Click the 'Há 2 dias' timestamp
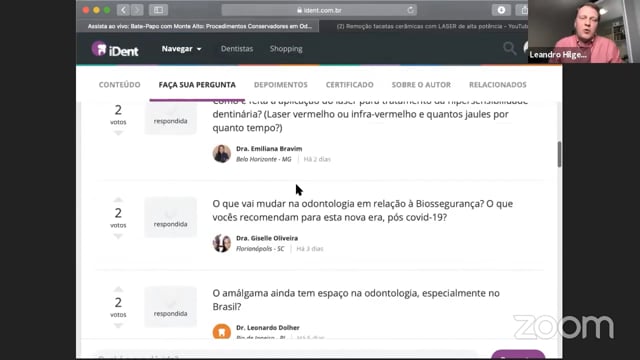Viewport: 640px width, 360px height. 317,159
